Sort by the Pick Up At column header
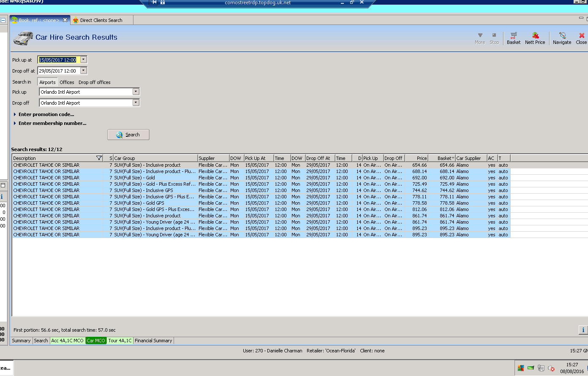This screenshot has width=588, height=376. click(x=259, y=158)
